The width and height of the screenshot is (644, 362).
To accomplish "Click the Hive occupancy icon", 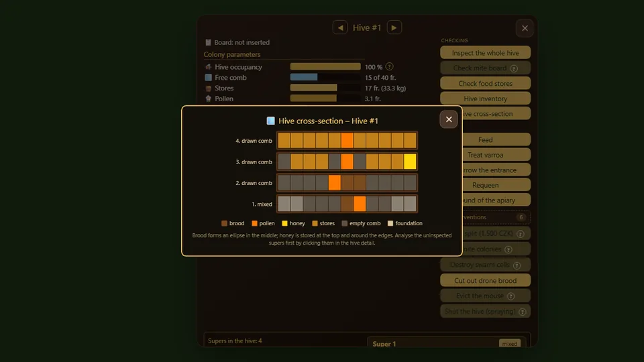I will coord(208,67).
